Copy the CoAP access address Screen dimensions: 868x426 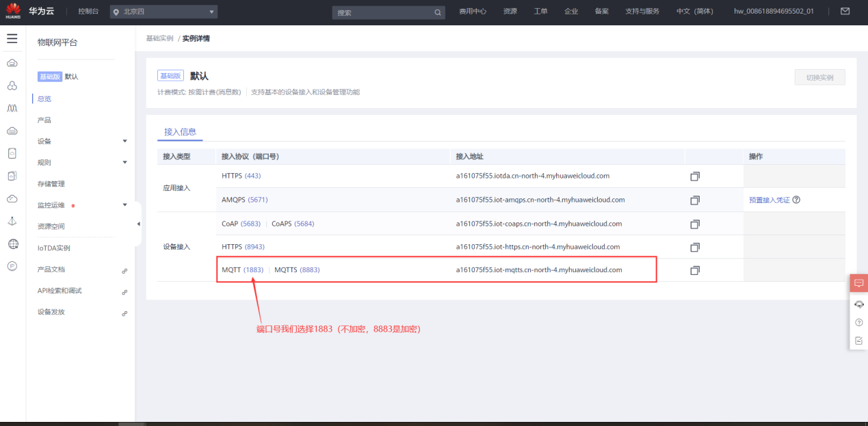(x=695, y=224)
